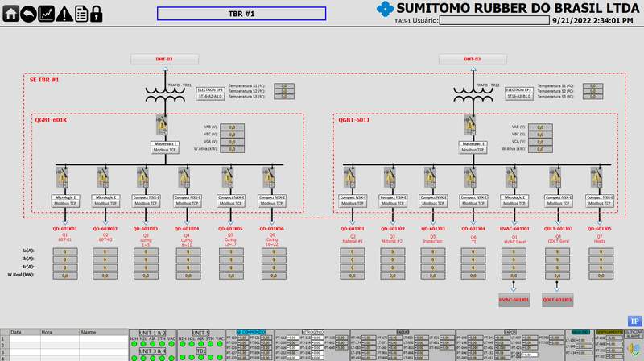The width and height of the screenshot is (644, 361).
Task: Select breaker icon feeding QD-601J01
Action: (349, 177)
